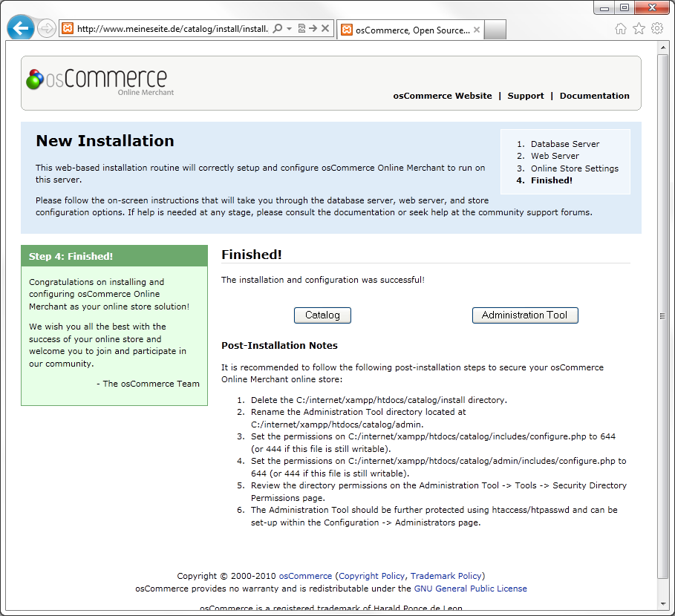675x616 pixels.
Task: Click the scrollbar down arrow
Action: pyautogui.click(x=663, y=603)
